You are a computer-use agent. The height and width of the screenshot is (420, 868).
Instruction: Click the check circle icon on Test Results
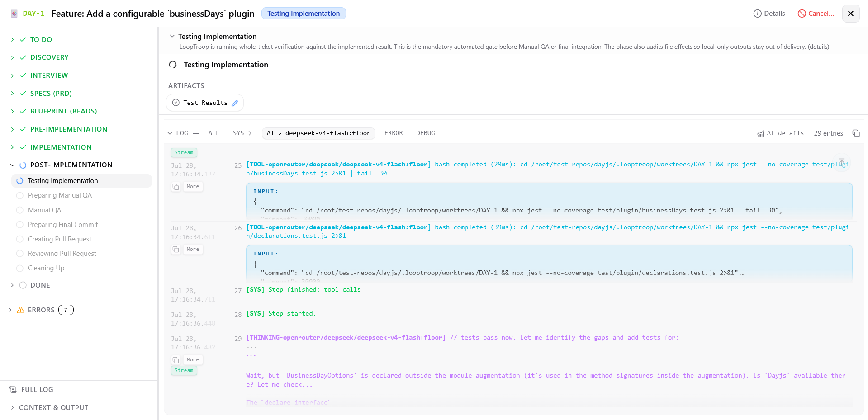tap(176, 103)
